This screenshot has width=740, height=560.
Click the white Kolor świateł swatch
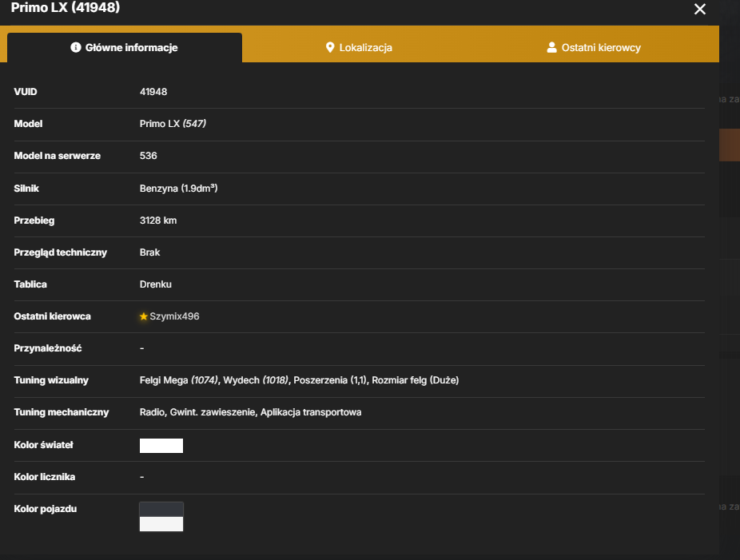point(161,445)
